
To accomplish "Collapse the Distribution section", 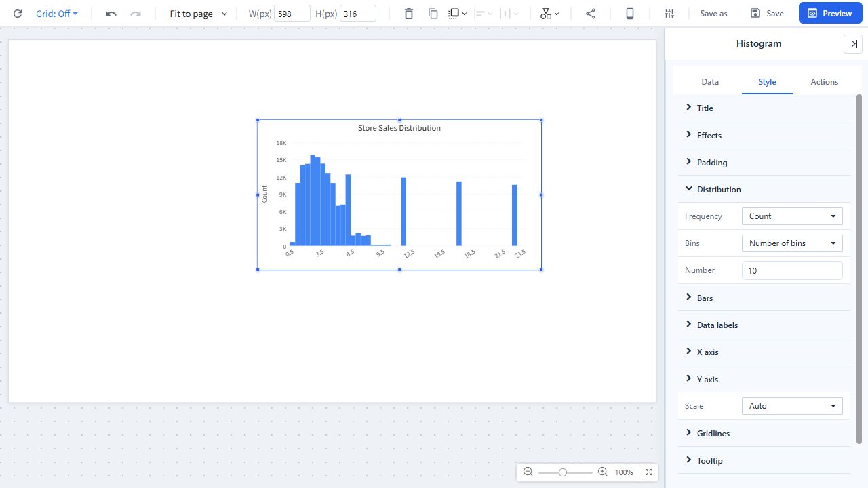I will coord(764,189).
